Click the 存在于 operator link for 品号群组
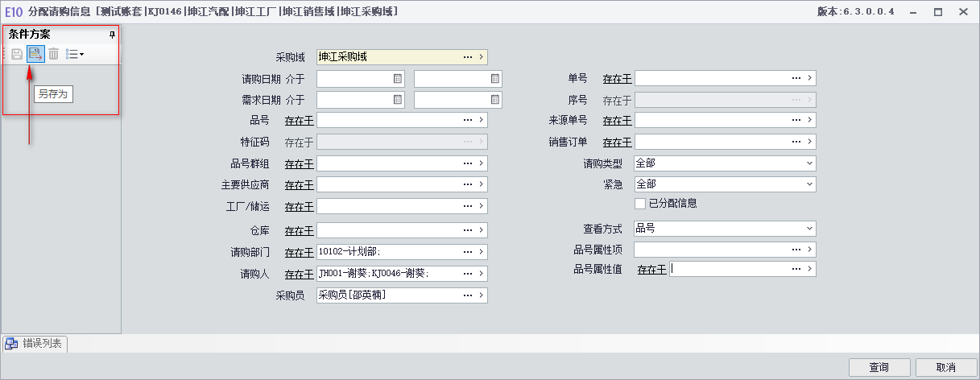This screenshot has height=380, width=980. [x=299, y=164]
